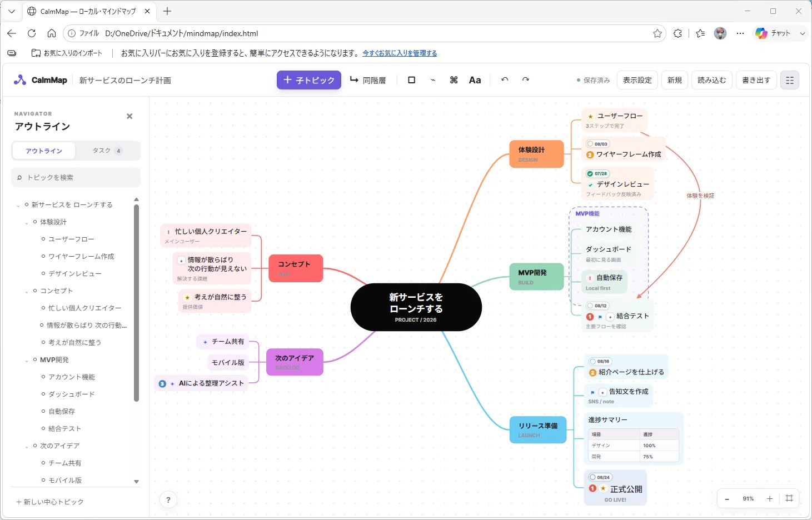Check the 08/24 task circle on 正式公開
Image resolution: width=812 pixels, height=520 pixels.
click(593, 477)
